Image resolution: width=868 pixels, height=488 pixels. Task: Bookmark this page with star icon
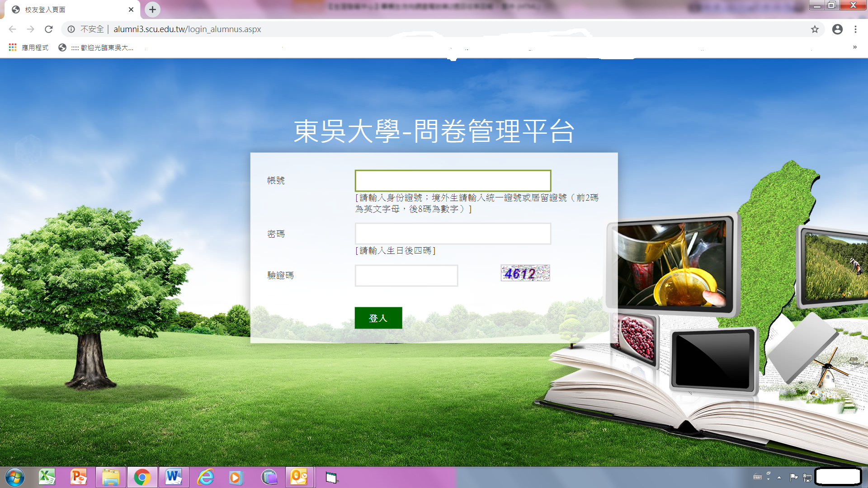(815, 29)
